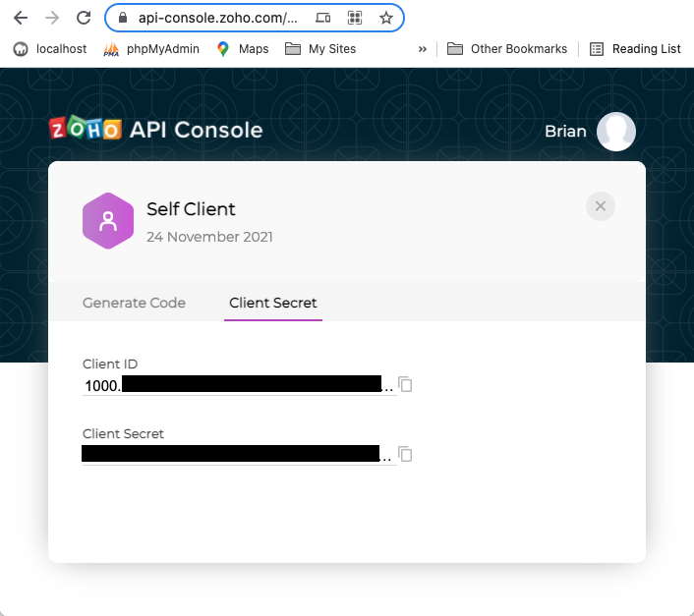Open the phpMyAdmin bookmark
The image size is (694, 616).
pyautogui.click(x=151, y=49)
